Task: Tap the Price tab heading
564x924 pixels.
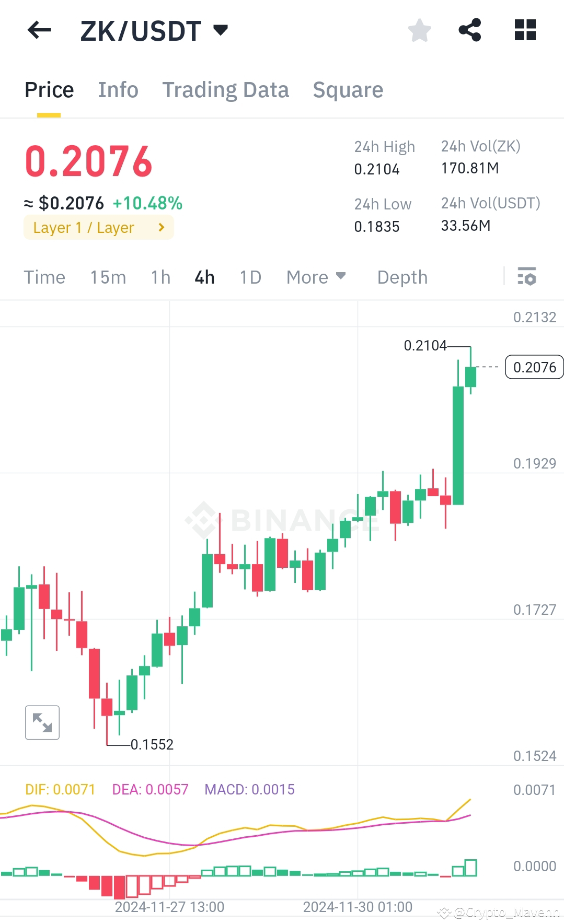Action: [x=49, y=89]
